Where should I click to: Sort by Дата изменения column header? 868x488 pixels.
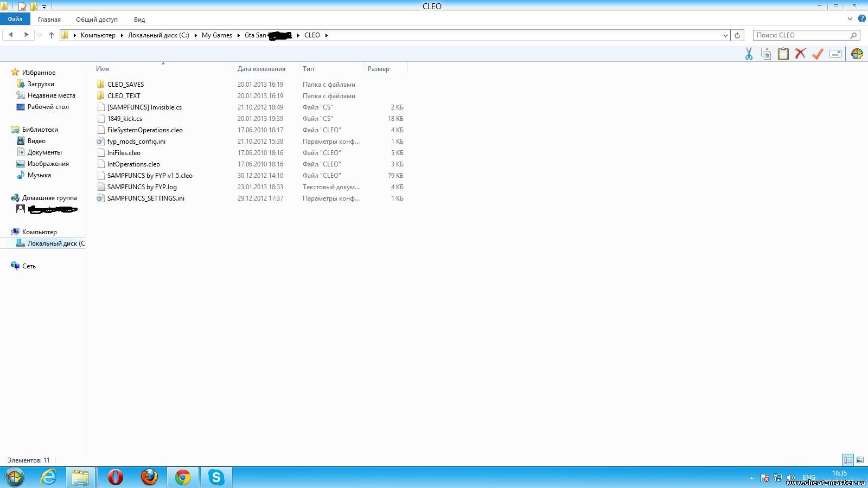tap(261, 69)
